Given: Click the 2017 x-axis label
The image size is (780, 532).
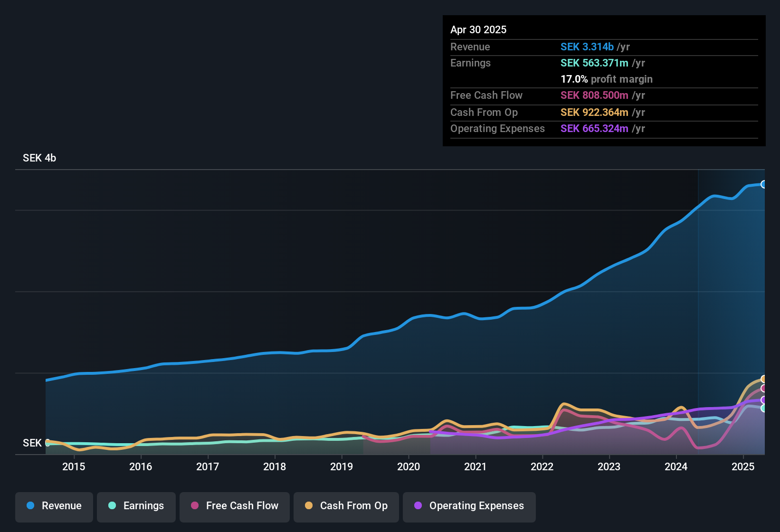Looking at the screenshot, I should (x=208, y=467).
